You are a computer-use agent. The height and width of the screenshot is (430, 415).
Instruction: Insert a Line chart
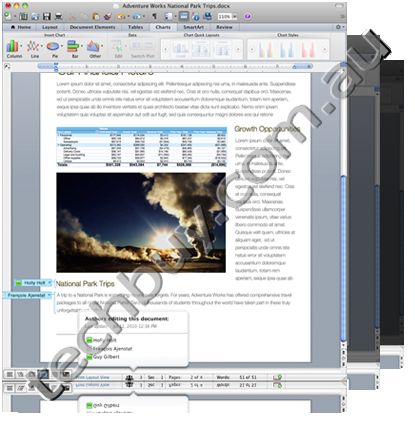pyautogui.click(x=34, y=49)
